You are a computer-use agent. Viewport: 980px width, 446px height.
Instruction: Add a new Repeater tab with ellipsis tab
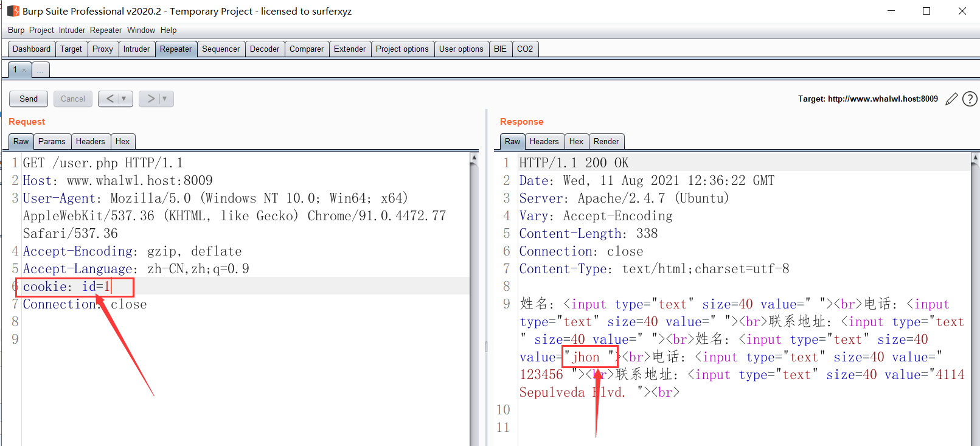click(x=40, y=70)
